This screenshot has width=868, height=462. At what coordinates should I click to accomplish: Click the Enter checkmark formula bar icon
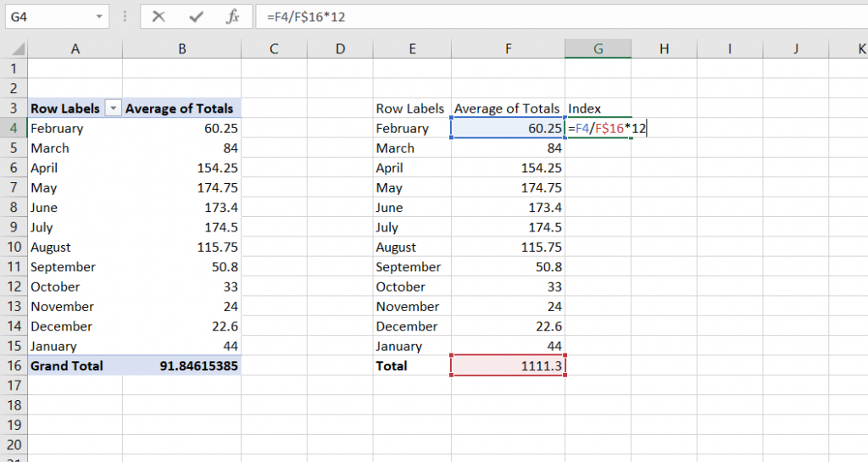tap(196, 17)
